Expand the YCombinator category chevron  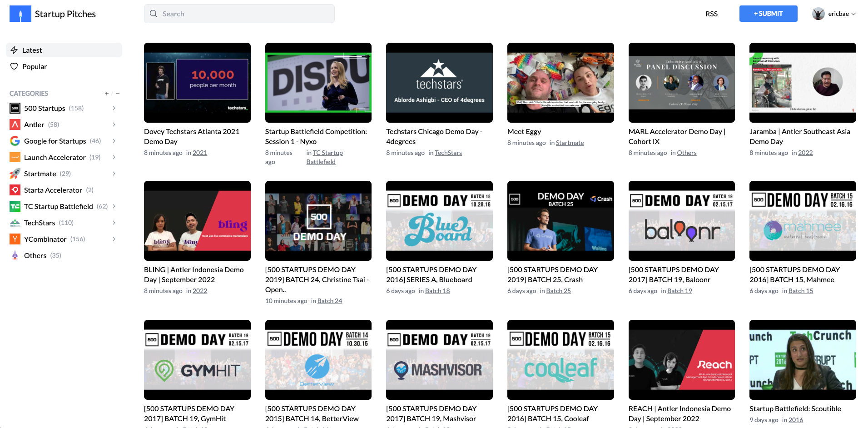click(114, 239)
